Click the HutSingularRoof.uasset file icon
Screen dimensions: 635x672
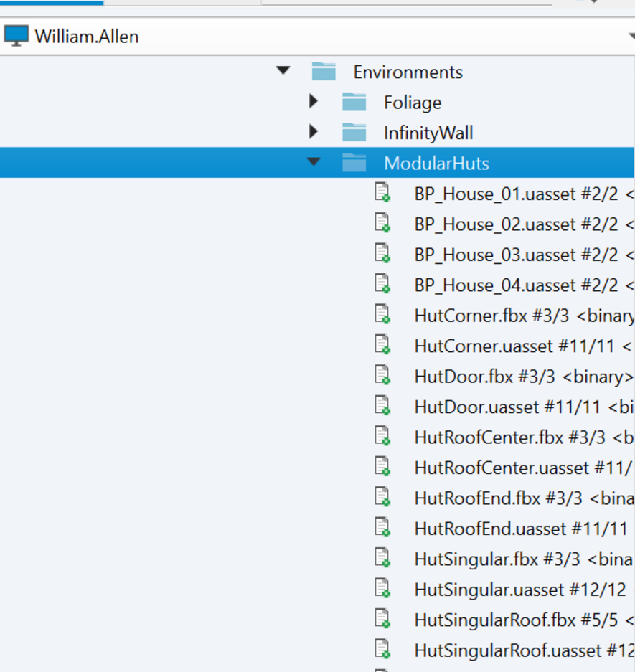point(382,648)
